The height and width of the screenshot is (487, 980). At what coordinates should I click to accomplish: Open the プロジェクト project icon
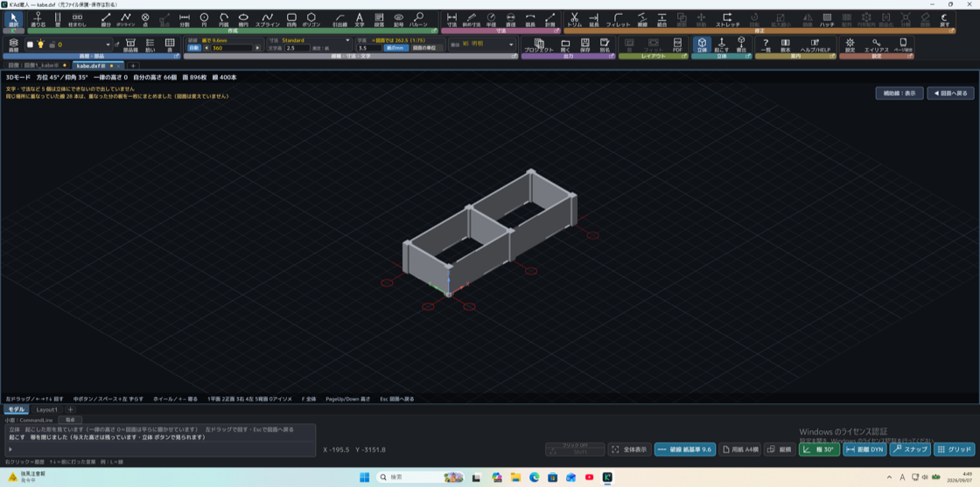tap(539, 45)
